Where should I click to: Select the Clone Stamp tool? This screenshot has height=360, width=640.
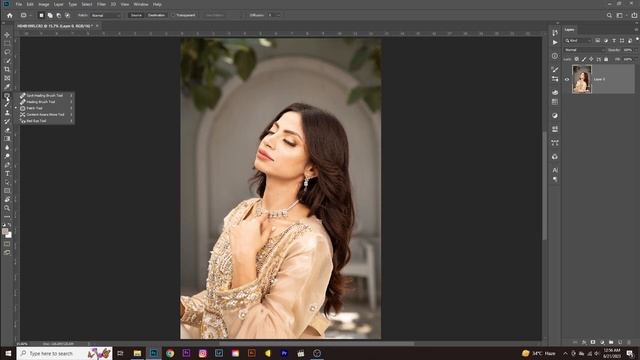click(7, 113)
